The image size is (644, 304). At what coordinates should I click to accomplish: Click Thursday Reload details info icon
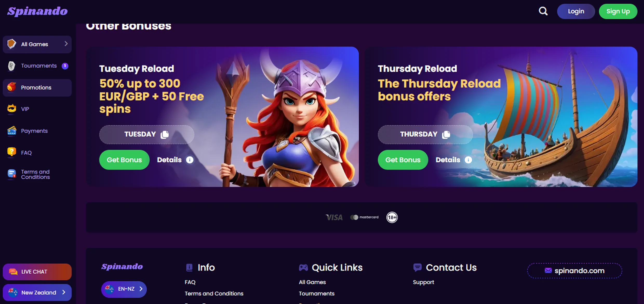[x=468, y=160]
